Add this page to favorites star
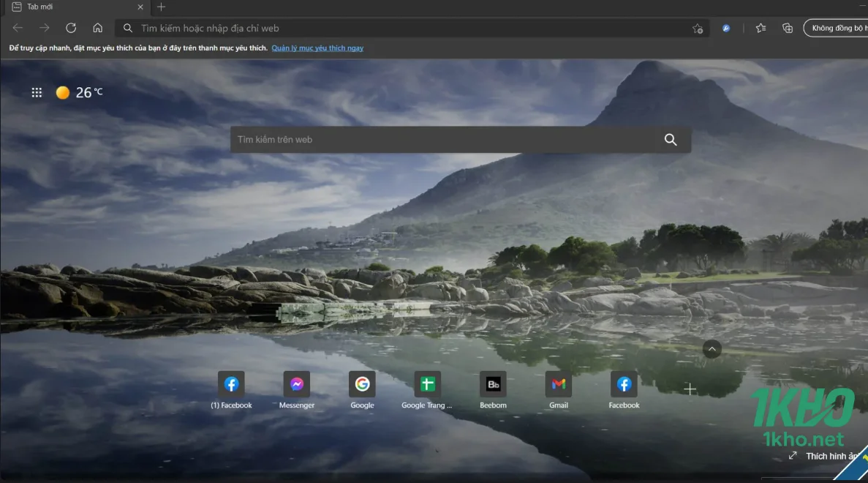Viewport: 868px width, 483px height. tap(698, 29)
